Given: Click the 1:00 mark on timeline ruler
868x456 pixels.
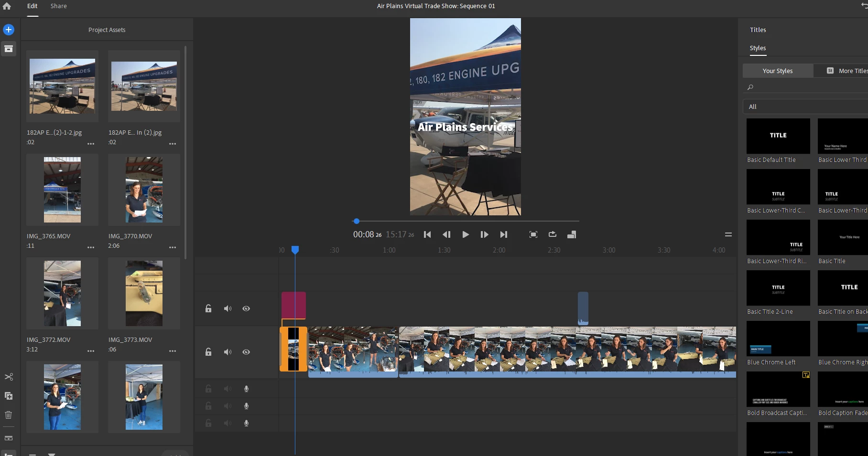Looking at the screenshot, I should 389,250.
